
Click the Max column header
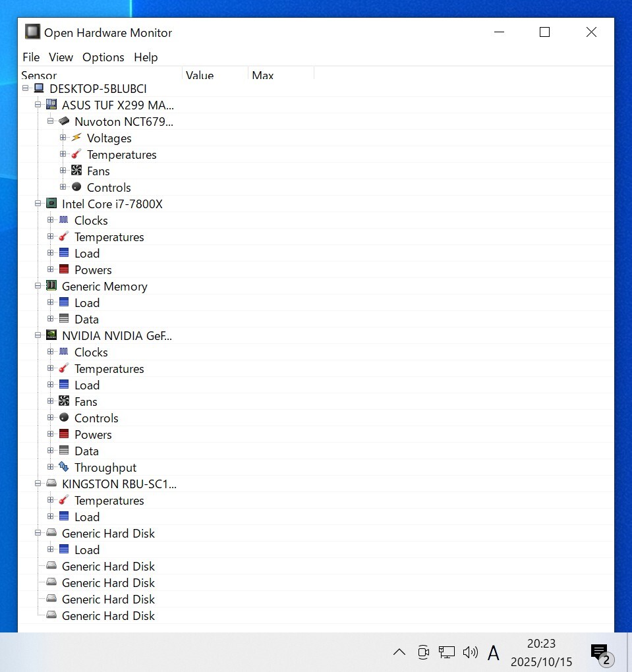tap(281, 74)
